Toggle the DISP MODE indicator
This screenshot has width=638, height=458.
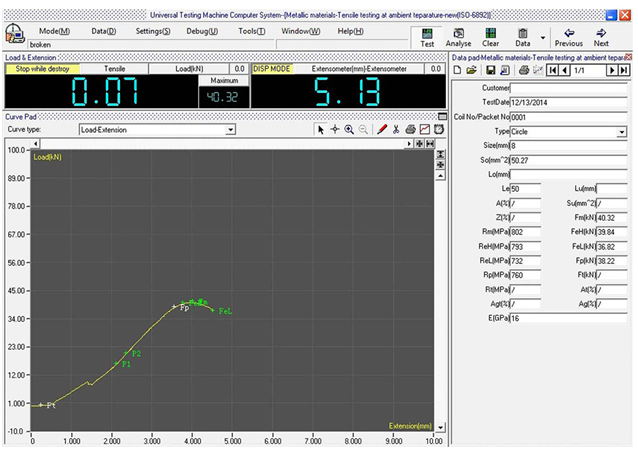274,69
